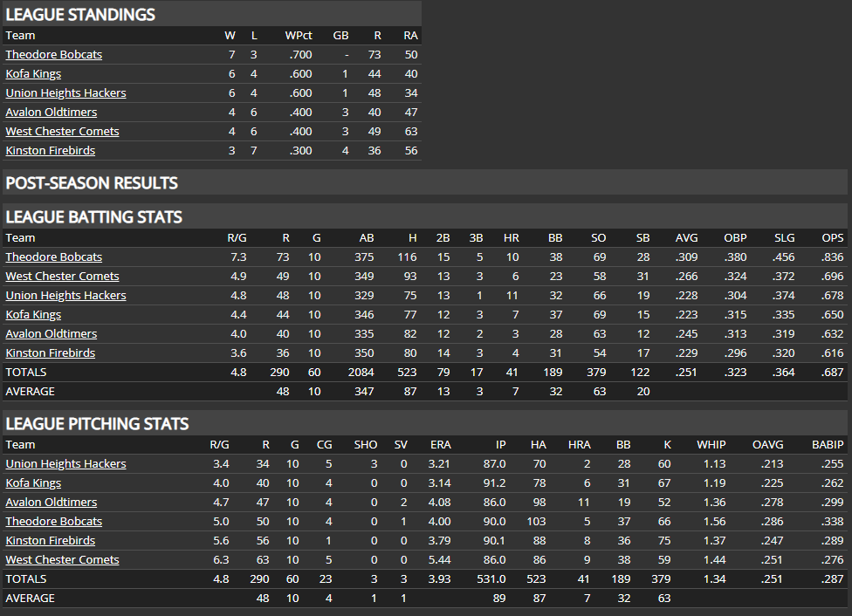Sort batting stats by the HR column

click(x=512, y=237)
